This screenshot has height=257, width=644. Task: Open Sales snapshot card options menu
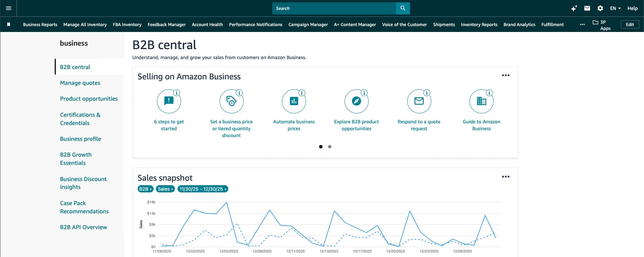[506, 177]
